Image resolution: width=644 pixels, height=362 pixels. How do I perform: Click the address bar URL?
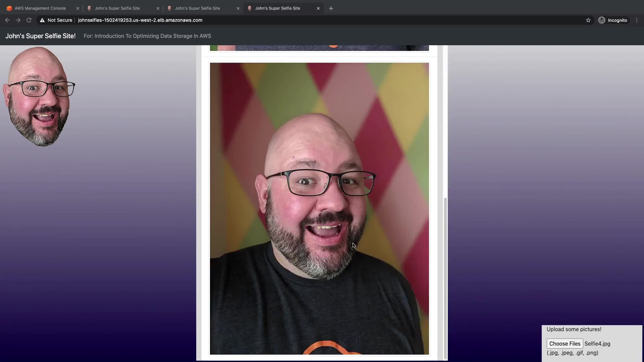(x=140, y=20)
